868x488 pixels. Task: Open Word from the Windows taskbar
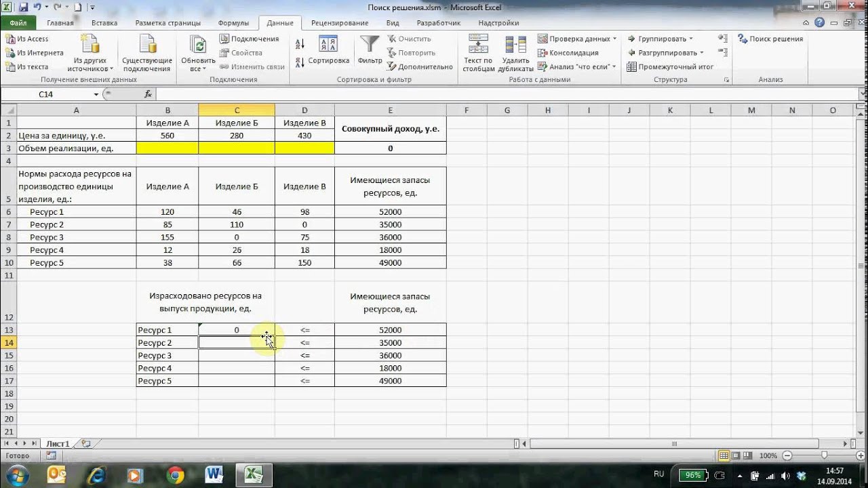(x=214, y=474)
